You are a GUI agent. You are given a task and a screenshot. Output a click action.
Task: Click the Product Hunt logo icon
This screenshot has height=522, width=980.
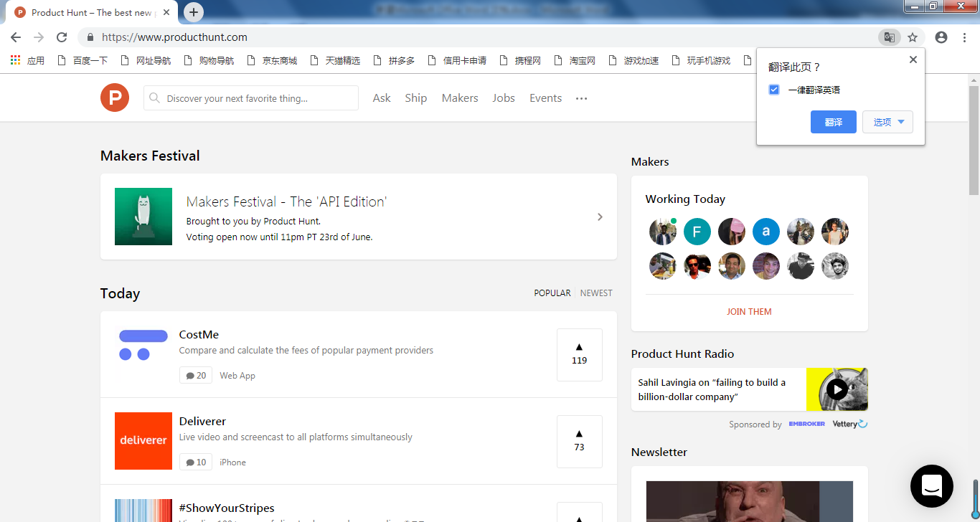click(x=115, y=98)
